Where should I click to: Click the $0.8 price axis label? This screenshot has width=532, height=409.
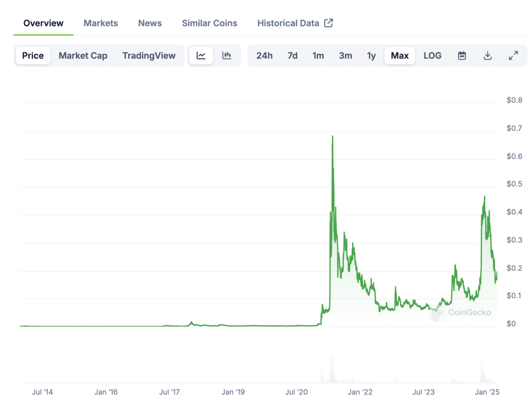pyautogui.click(x=514, y=100)
